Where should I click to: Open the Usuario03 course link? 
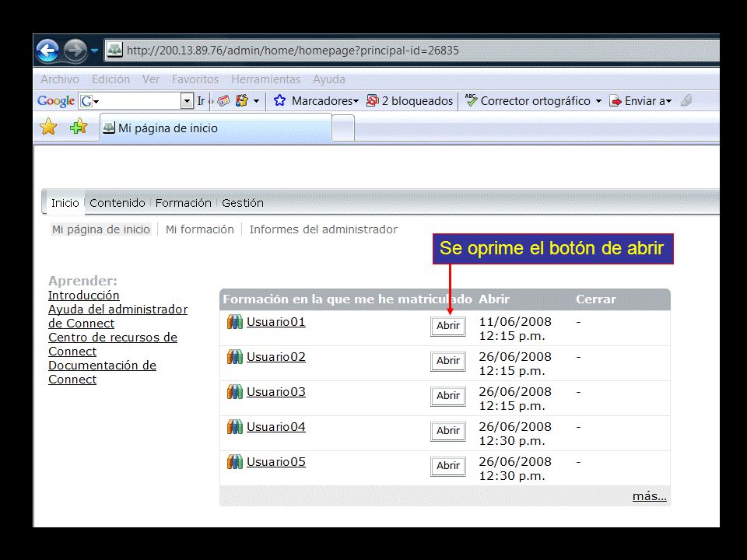[x=275, y=392]
